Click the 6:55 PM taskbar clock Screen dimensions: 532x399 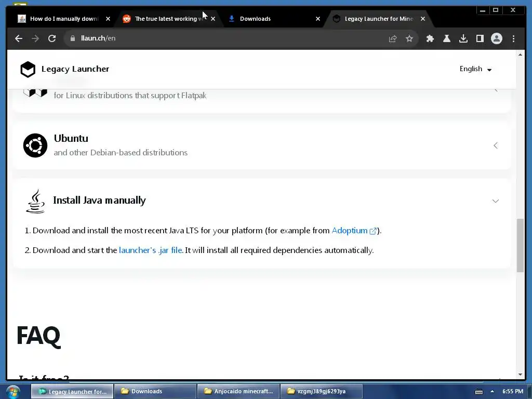tap(513, 391)
